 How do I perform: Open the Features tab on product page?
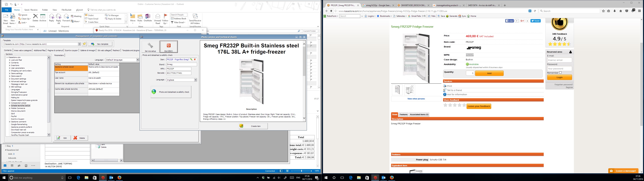[x=404, y=114]
